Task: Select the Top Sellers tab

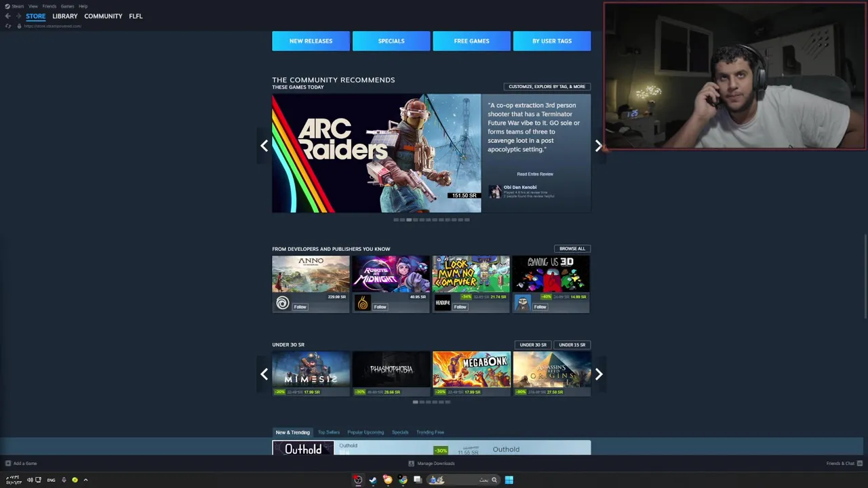Action: [329, 432]
